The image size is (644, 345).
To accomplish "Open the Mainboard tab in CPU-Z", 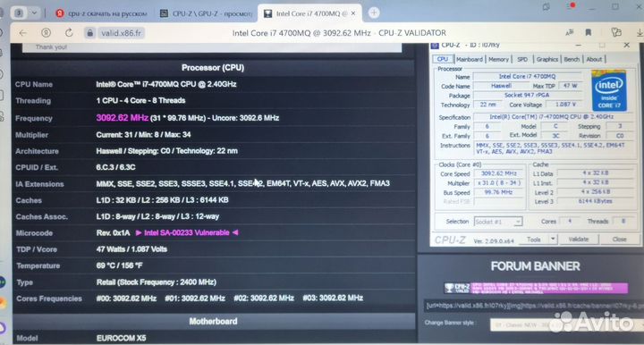I will tap(469, 60).
